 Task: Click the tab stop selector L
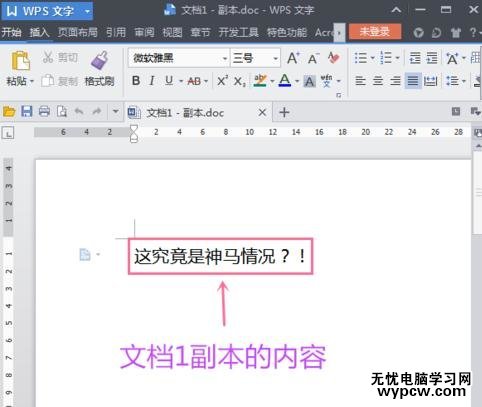pos(8,133)
